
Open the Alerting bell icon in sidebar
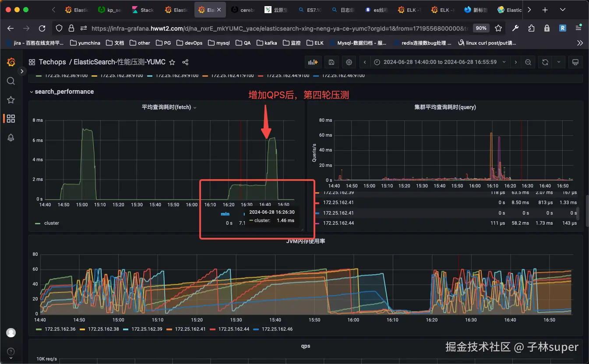tap(11, 138)
